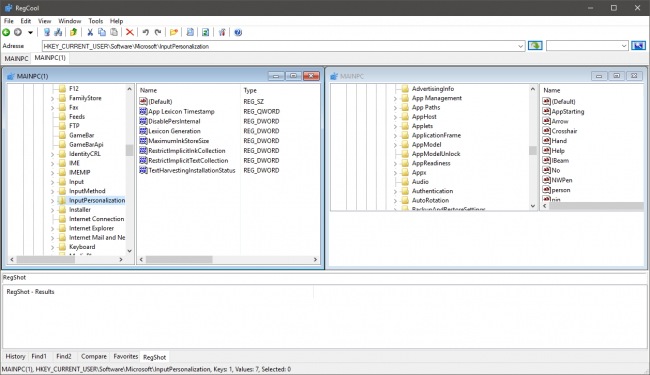Image resolution: width=650 pixels, height=375 pixels.
Task: Open the navigation history dropdown arrow in toolbar
Action: [30, 32]
